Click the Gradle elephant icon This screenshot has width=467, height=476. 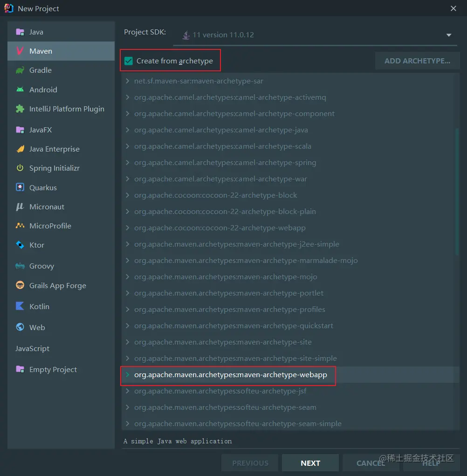tap(20, 70)
